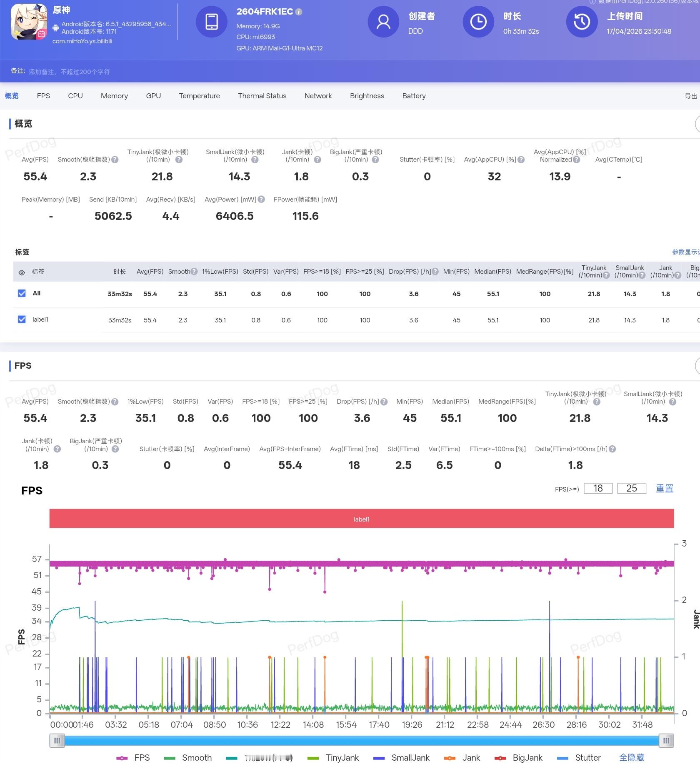This screenshot has height=764, width=700.
Task: Click the left handle of timeline range slider
Action: click(57, 740)
